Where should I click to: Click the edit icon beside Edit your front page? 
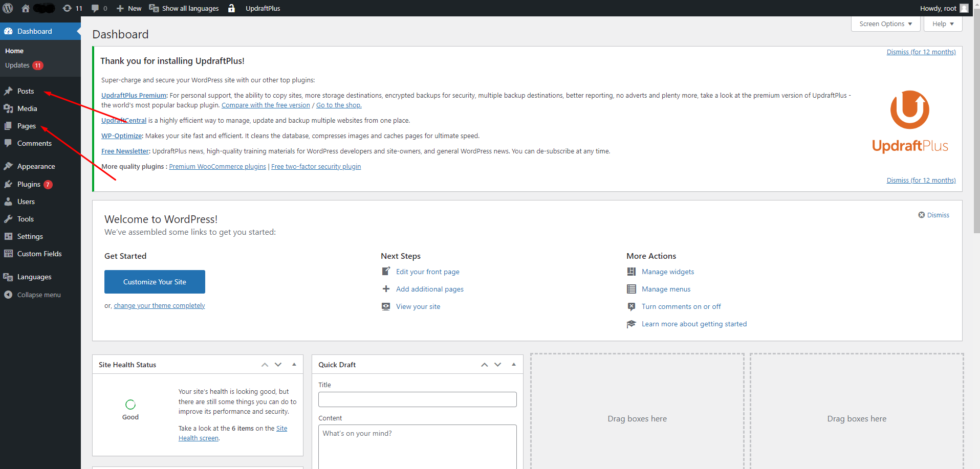pyautogui.click(x=386, y=271)
